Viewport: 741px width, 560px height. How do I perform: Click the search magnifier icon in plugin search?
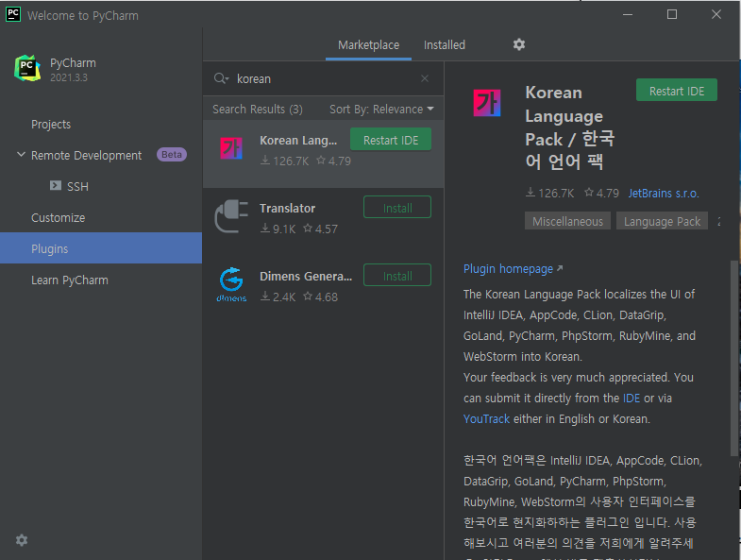click(x=221, y=78)
